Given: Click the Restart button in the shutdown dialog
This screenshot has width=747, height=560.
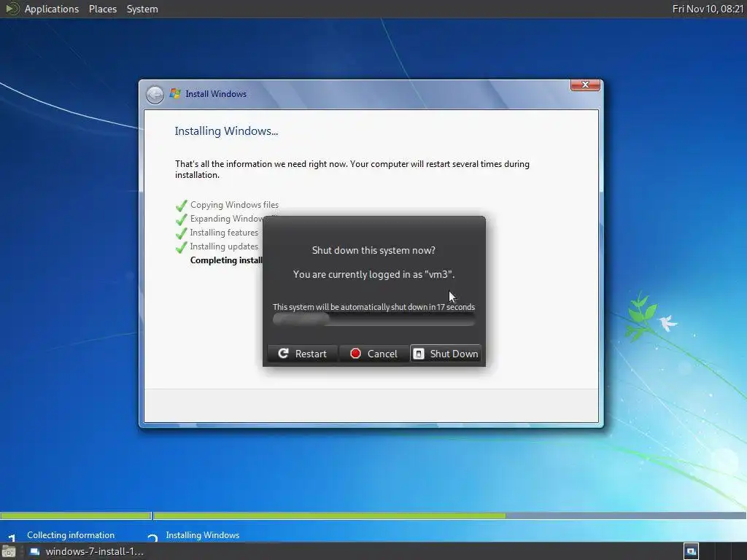Looking at the screenshot, I should point(303,354).
